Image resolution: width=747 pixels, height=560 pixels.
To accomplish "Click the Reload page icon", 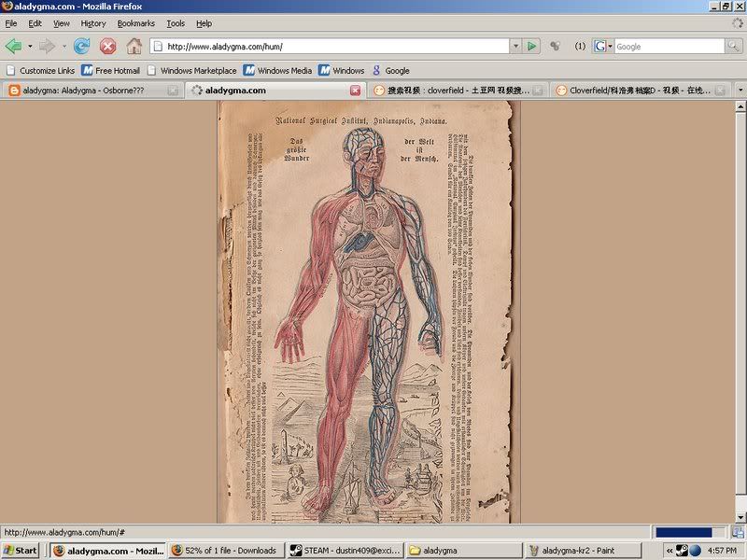I will [81, 46].
